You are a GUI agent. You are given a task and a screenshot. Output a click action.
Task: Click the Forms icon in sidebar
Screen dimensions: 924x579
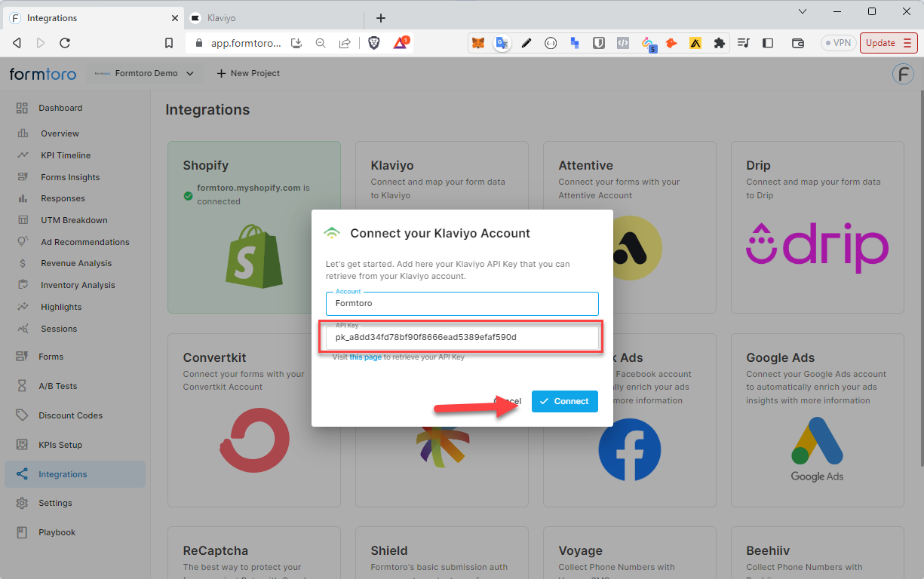pyautogui.click(x=22, y=357)
